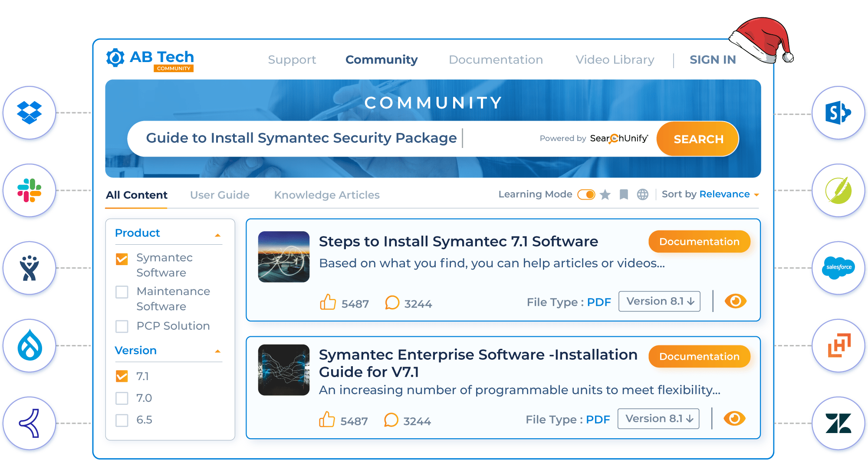Open the Zendesk integration icon

click(838, 423)
